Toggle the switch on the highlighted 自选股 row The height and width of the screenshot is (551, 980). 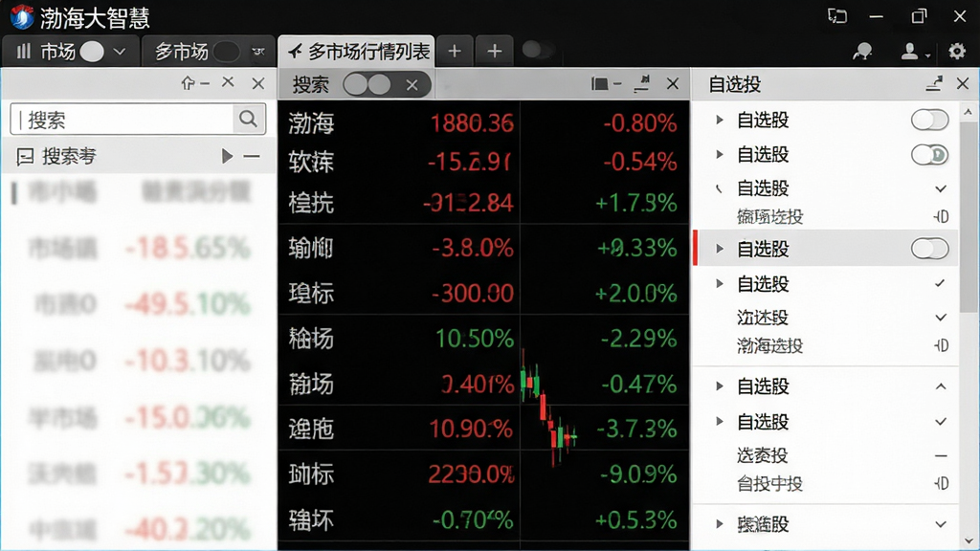click(x=930, y=249)
